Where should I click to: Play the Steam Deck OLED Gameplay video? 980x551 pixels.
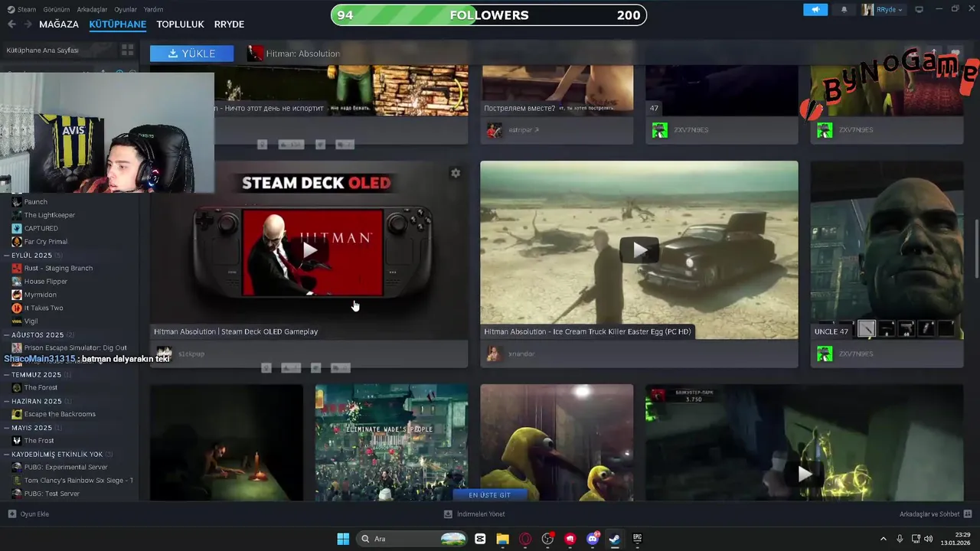[x=309, y=250]
